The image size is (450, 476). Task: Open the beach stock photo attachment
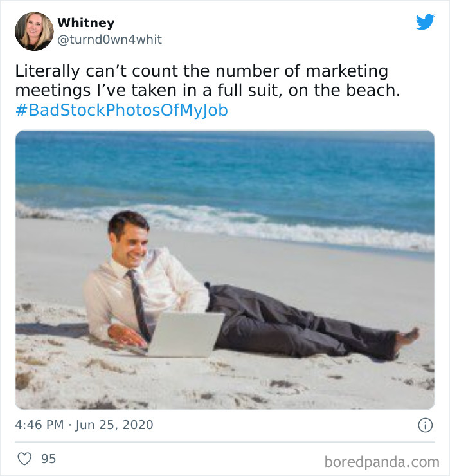[225, 270]
